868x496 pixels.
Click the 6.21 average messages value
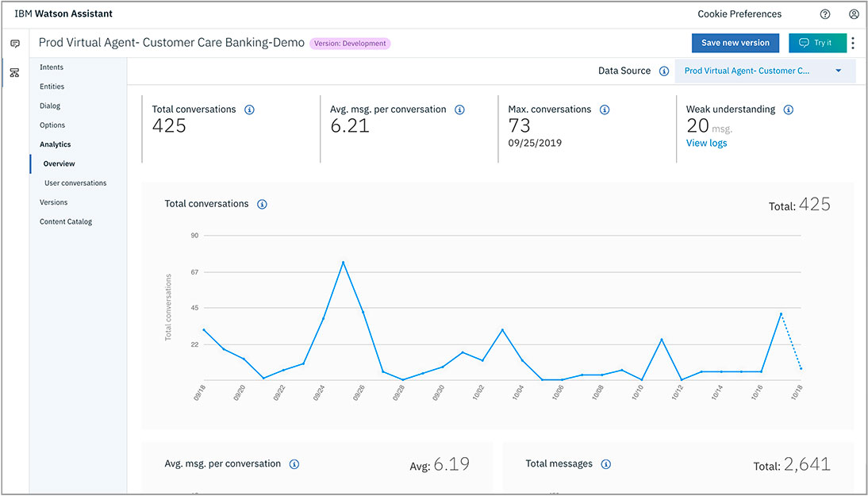[x=350, y=125]
